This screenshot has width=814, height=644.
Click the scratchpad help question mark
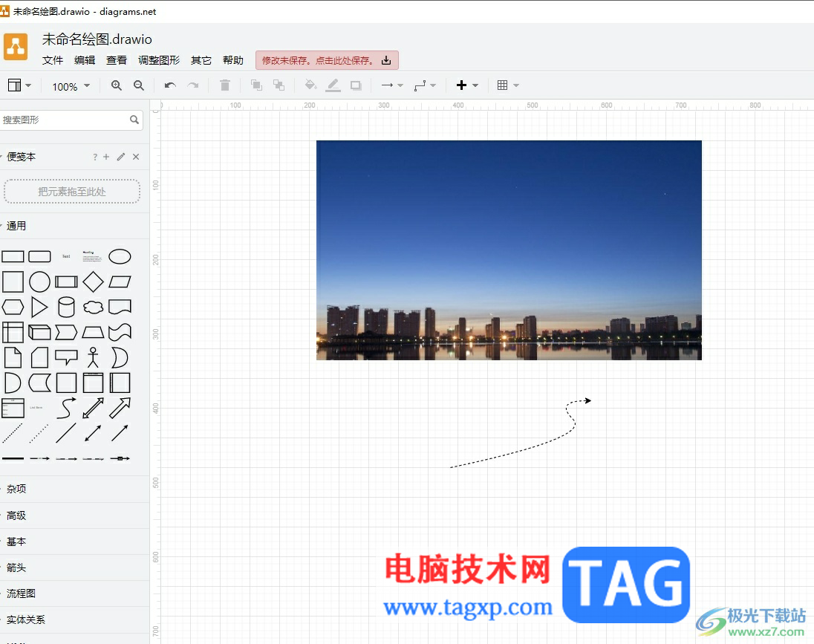[x=95, y=157]
